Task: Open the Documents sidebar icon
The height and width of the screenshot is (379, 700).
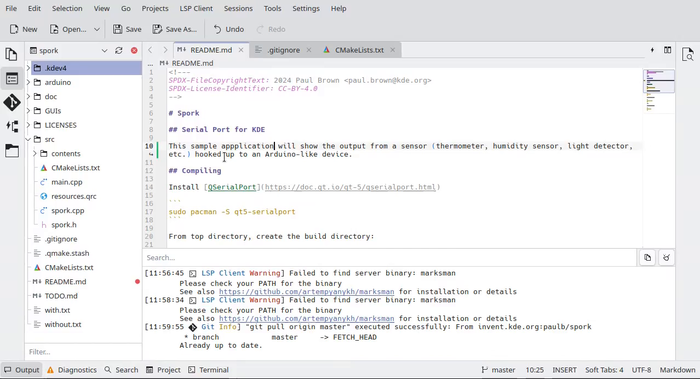Action: 12,54
